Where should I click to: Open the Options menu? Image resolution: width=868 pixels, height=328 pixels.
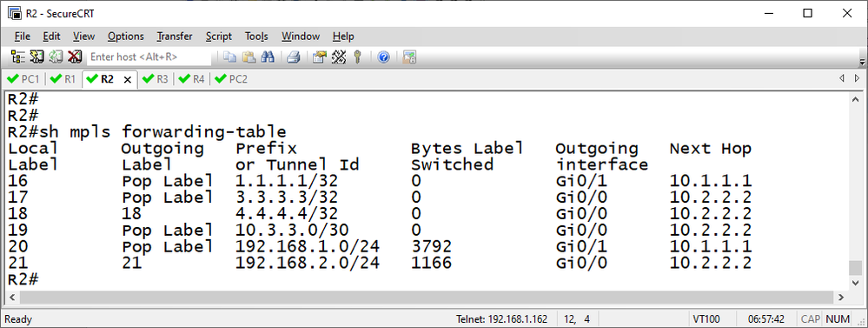(x=126, y=36)
